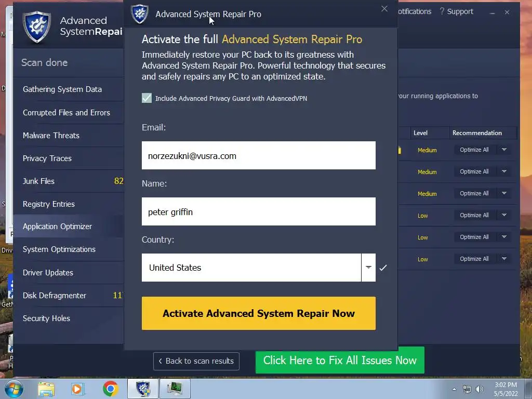Launch Google Chrome from the taskbar
Image resolution: width=532 pixels, height=399 pixels.
click(110, 389)
